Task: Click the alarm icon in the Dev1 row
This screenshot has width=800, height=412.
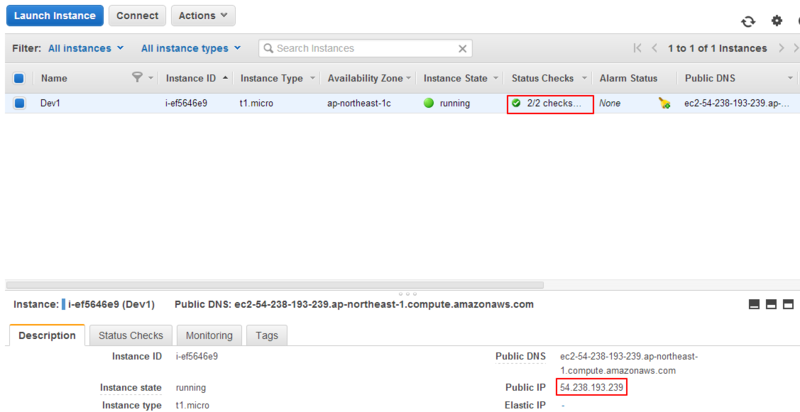Action: (x=664, y=104)
